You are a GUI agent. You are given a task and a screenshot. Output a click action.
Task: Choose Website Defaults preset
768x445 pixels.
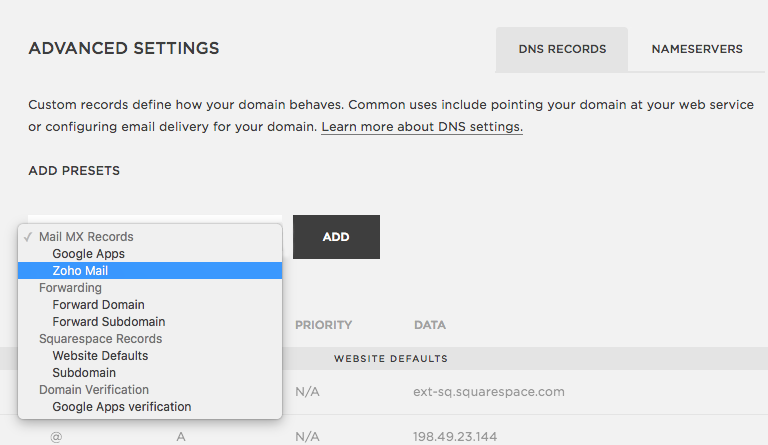pos(100,356)
